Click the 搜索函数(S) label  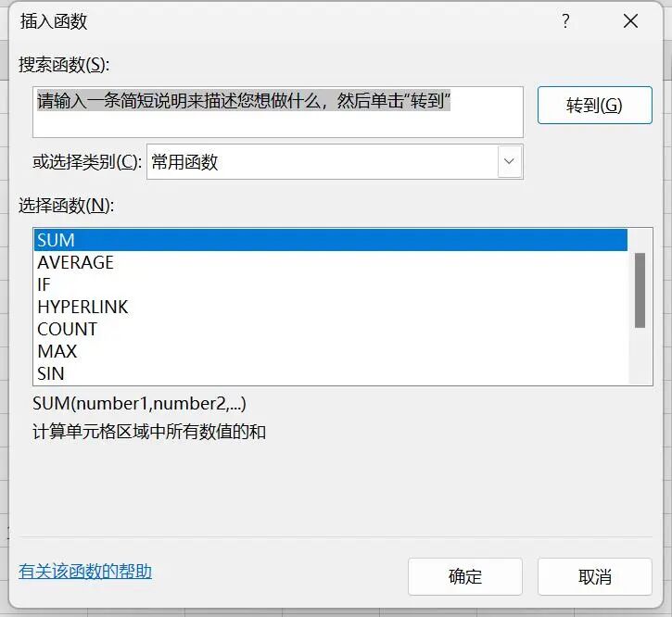(64, 65)
